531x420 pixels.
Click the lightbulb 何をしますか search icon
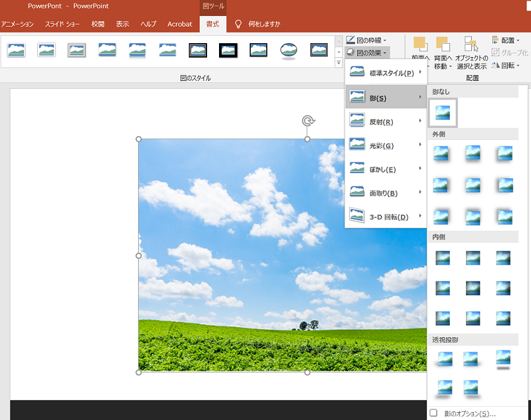[238, 24]
